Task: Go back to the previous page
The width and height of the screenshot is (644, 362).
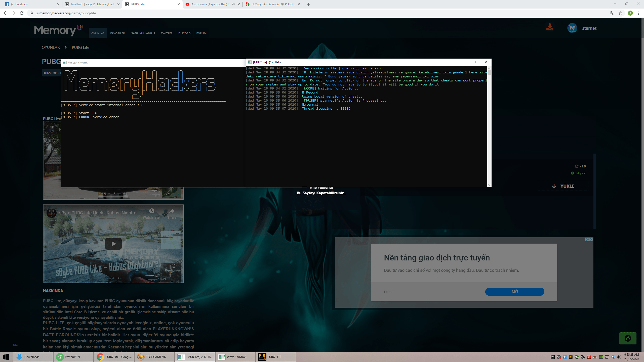Action: [x=6, y=13]
